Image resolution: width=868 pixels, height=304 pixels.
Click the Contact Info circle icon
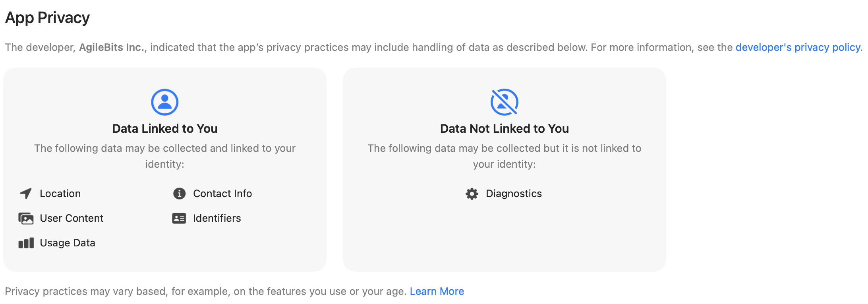tap(179, 194)
